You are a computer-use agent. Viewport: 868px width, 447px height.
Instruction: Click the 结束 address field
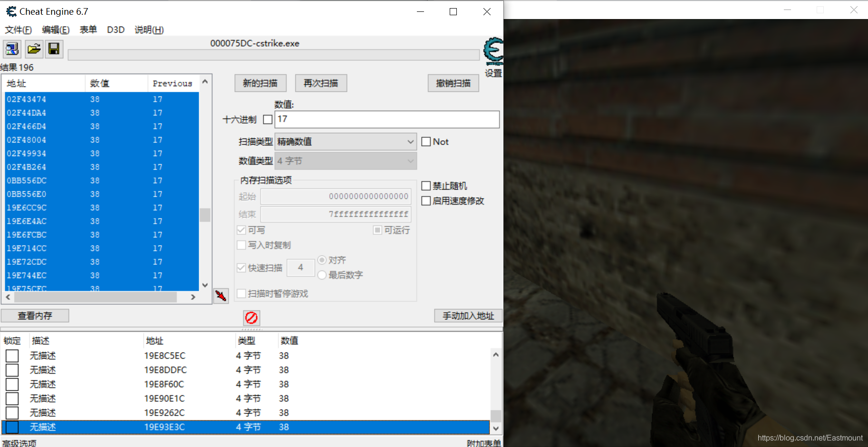pos(336,214)
